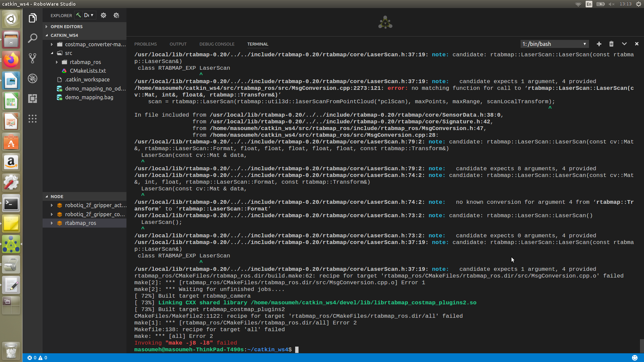Click the smiley feedback icon in status bar

tap(635, 358)
